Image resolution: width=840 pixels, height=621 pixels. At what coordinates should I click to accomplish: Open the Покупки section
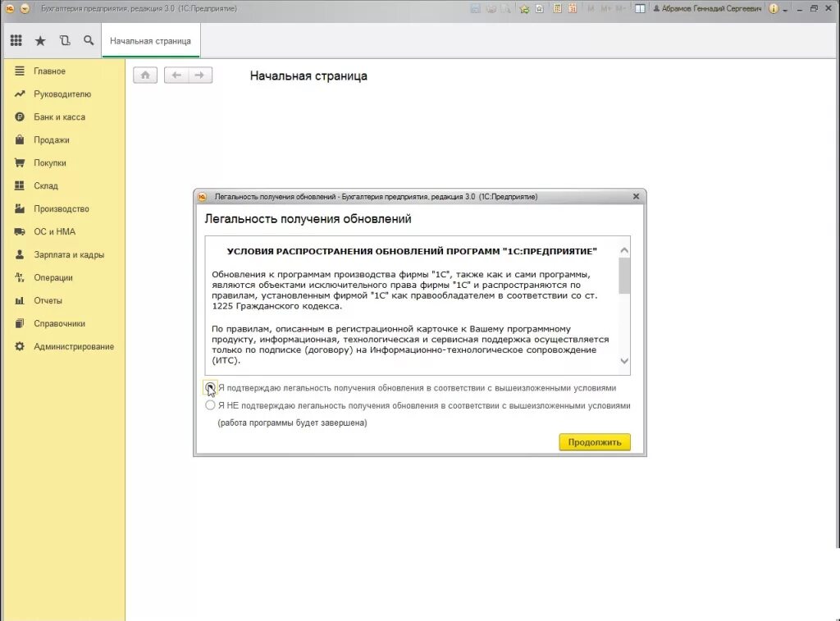point(50,163)
